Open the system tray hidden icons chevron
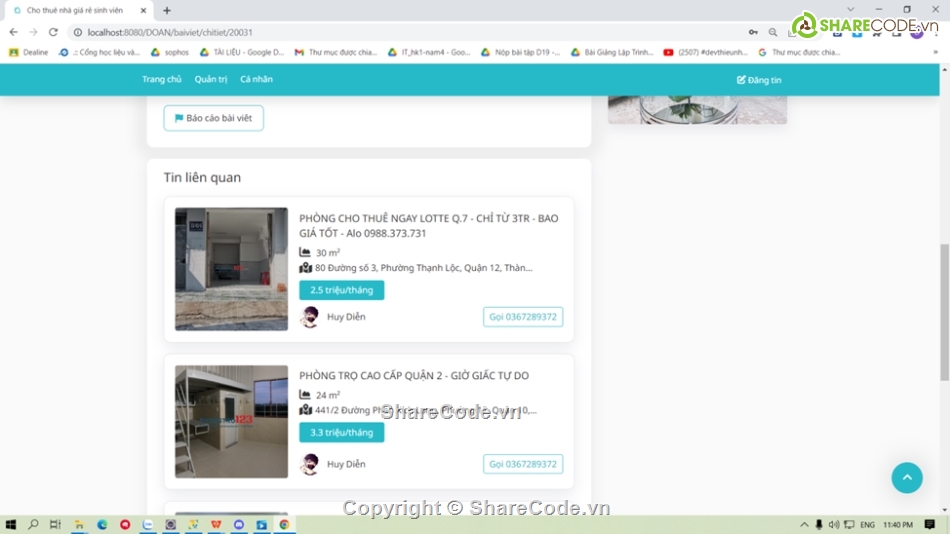Viewport: 950px width, 534px height. pos(804,524)
